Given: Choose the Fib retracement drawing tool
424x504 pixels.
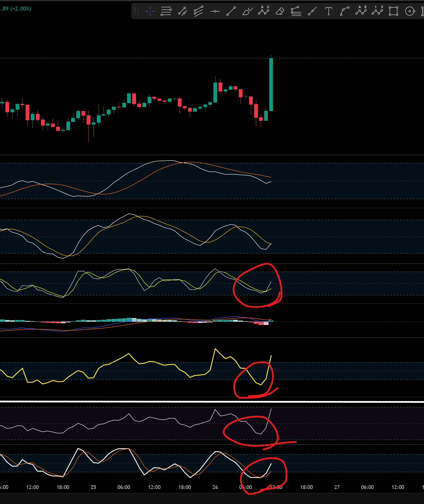Looking at the screenshot, I should pos(166,11).
